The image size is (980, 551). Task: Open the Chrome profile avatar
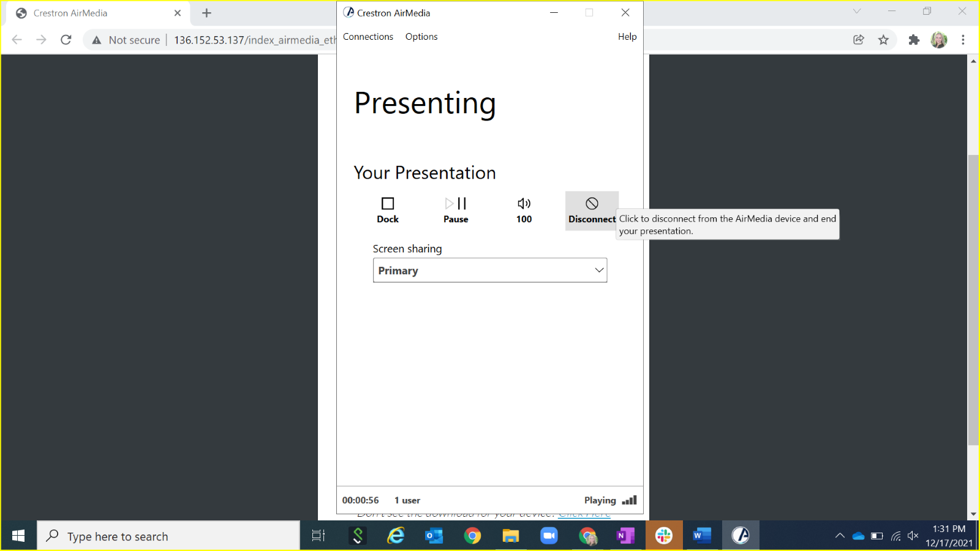pyautogui.click(x=939, y=40)
